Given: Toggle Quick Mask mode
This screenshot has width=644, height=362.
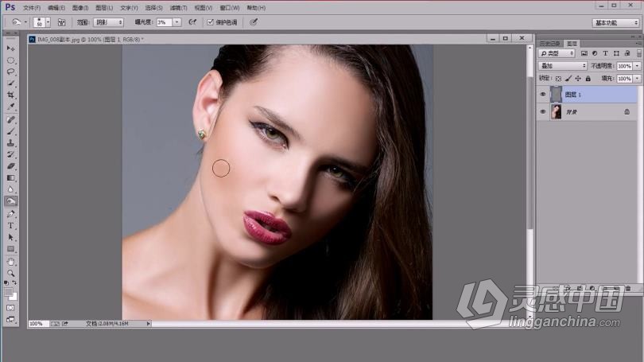Looking at the screenshot, I should (10, 308).
